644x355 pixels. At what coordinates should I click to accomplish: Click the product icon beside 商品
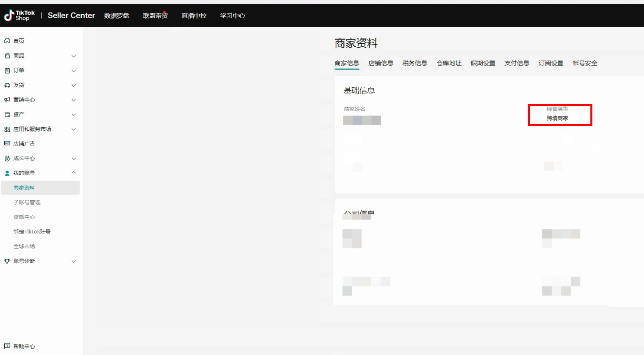click(7, 56)
